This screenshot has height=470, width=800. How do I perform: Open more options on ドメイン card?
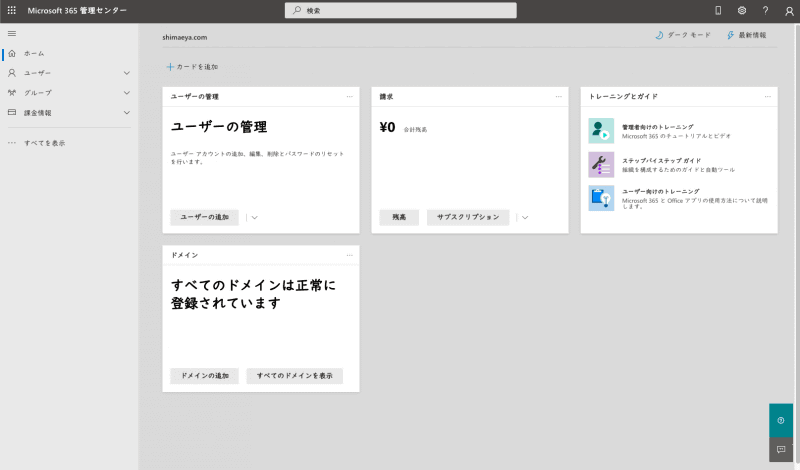pyautogui.click(x=349, y=255)
